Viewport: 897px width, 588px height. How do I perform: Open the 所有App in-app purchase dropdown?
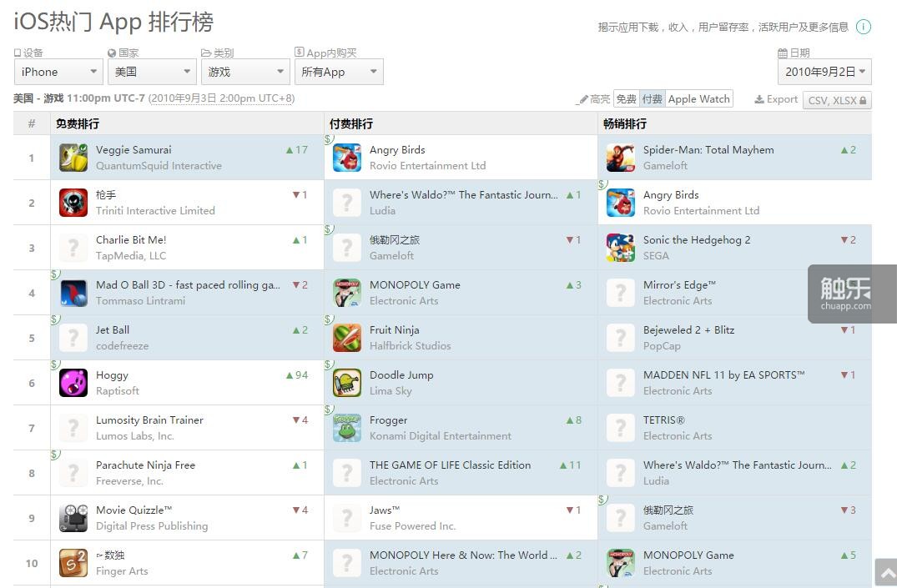tap(339, 72)
